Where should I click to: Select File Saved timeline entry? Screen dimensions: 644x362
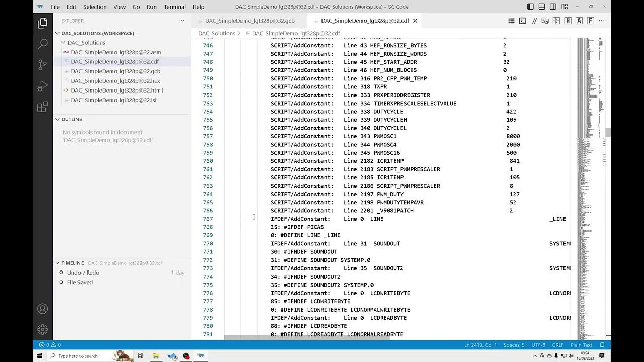coord(122,282)
